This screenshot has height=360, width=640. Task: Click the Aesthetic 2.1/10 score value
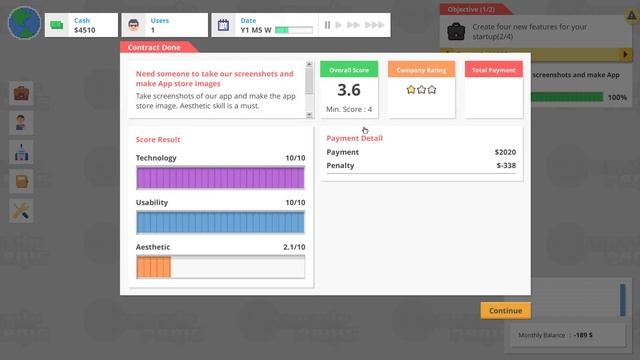click(x=294, y=247)
